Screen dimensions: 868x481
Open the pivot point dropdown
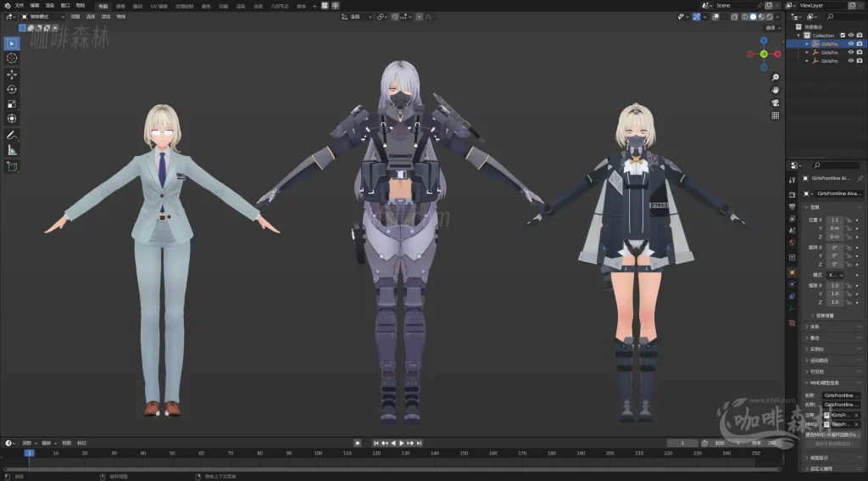pyautogui.click(x=382, y=17)
